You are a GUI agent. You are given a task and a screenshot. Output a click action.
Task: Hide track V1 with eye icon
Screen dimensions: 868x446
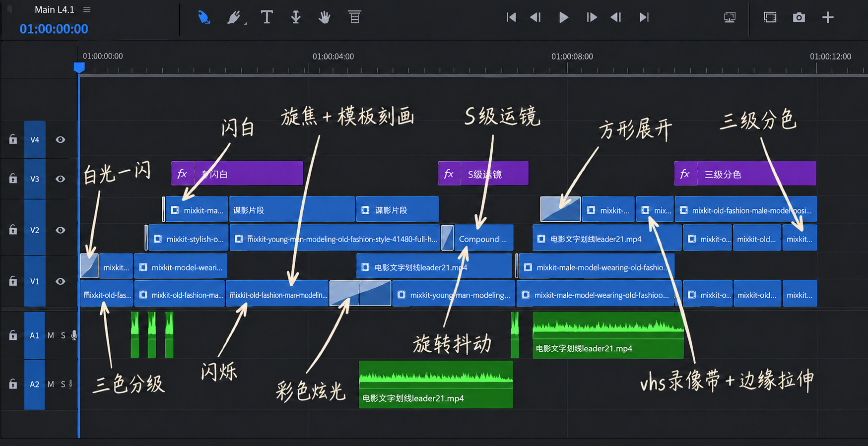[60, 281]
